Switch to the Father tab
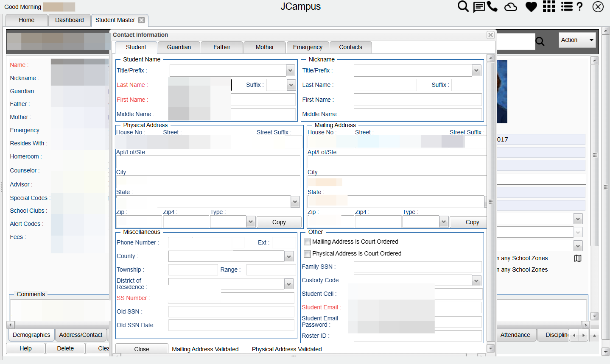This screenshot has width=610, height=364. pos(222,47)
